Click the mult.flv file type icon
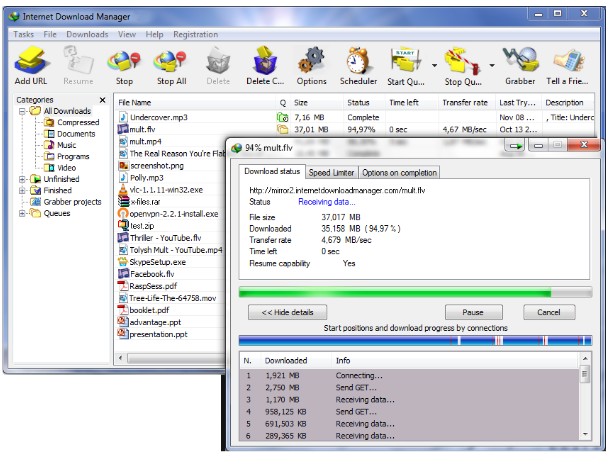Image resolution: width=616 pixels, height=466 pixels. 123,129
